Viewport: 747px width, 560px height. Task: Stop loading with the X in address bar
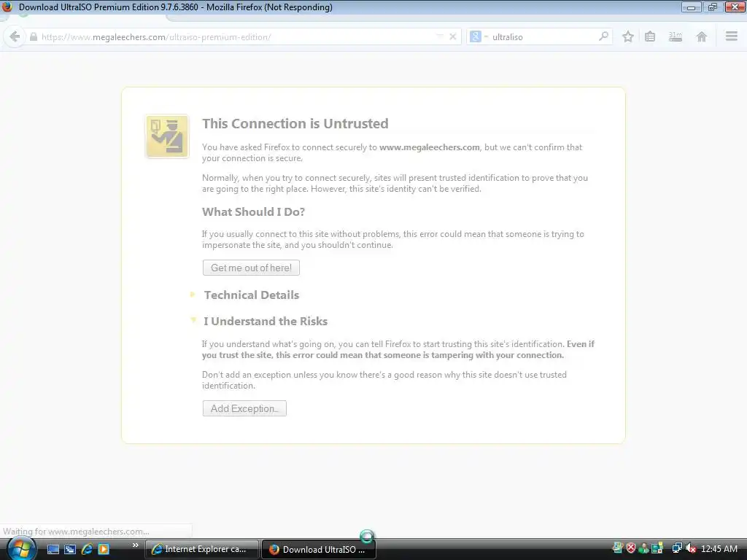click(452, 36)
